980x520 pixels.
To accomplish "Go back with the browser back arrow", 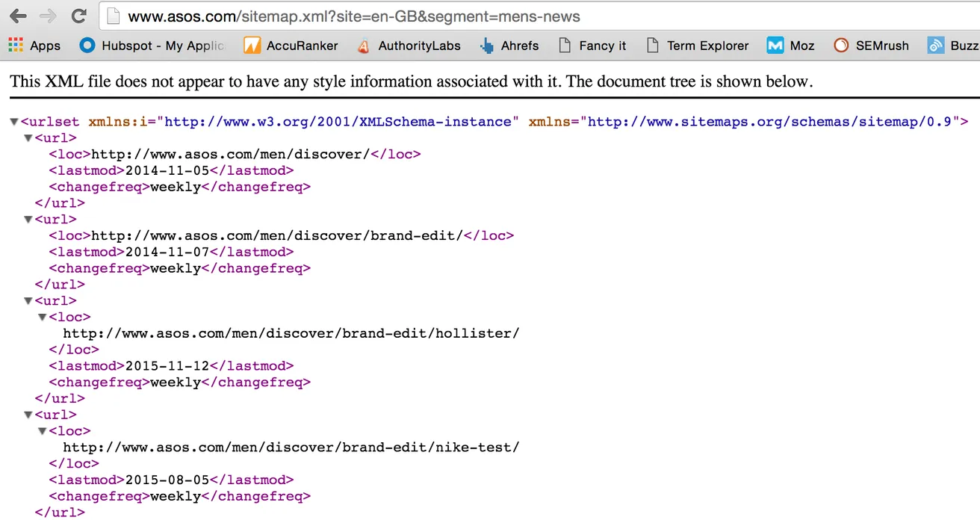I will coord(18,16).
